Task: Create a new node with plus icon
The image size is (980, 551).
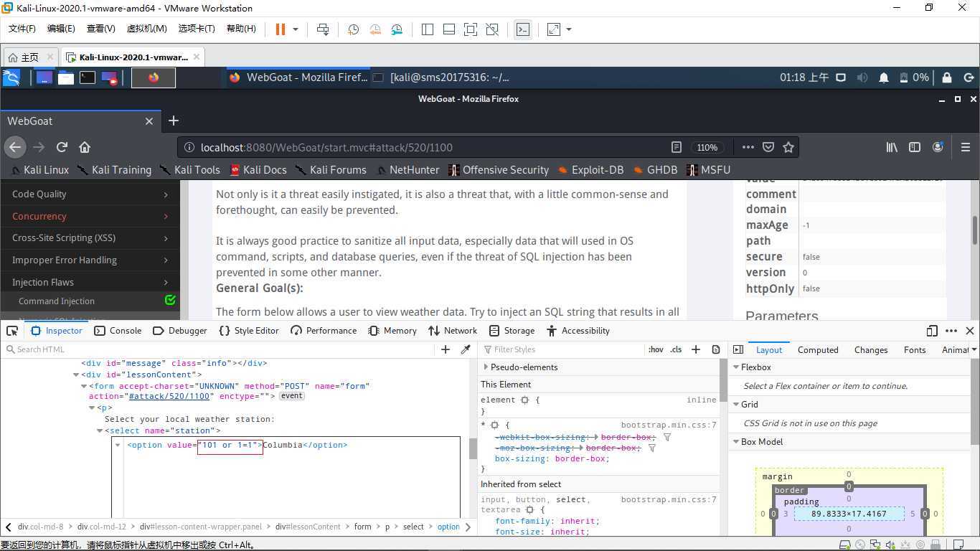Action: (446, 349)
